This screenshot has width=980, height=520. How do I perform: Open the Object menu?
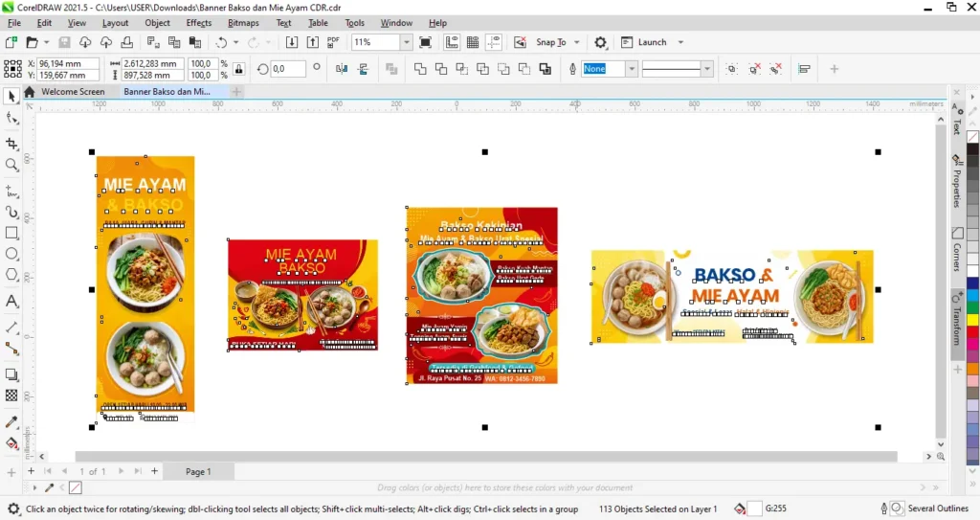pos(158,23)
